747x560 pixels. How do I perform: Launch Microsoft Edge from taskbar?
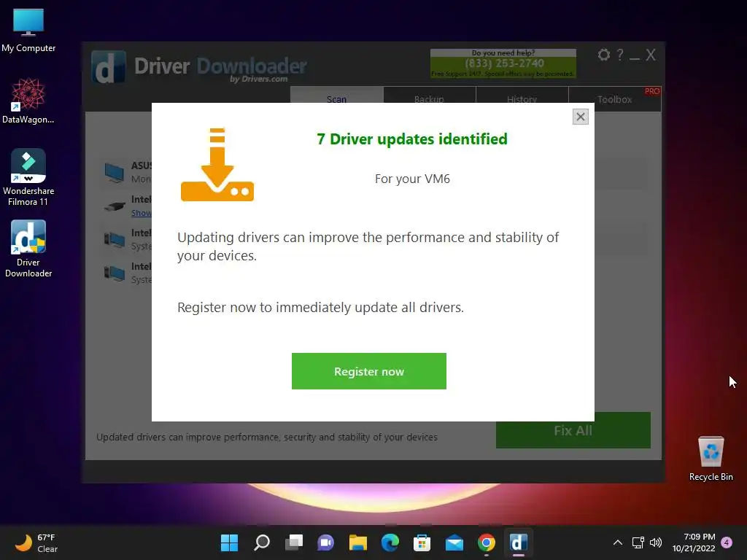[x=390, y=542]
